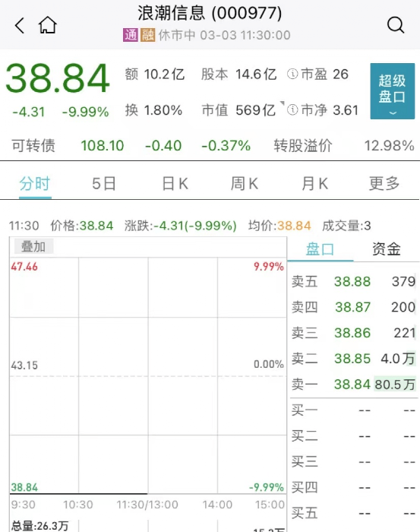The height and width of the screenshot is (532, 420).
Task: Switch to the 资金 tab
Action: point(386,249)
